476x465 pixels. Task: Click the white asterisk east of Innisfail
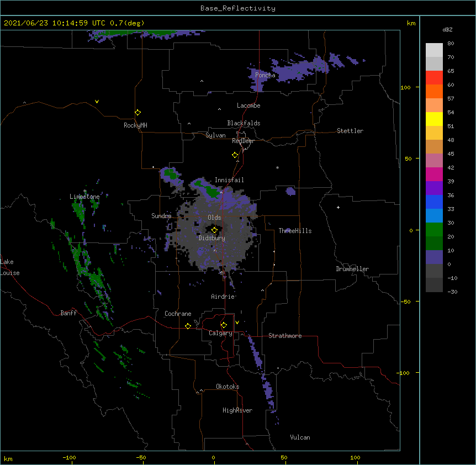coord(277,167)
